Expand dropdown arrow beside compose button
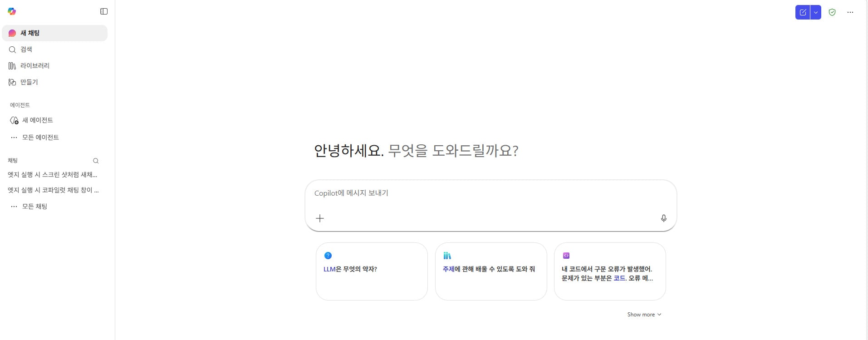 click(x=816, y=12)
